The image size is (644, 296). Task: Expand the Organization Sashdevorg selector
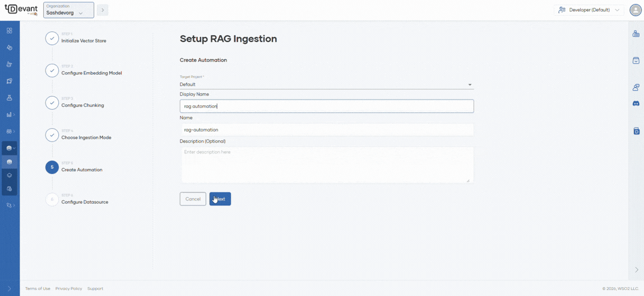pyautogui.click(x=68, y=10)
